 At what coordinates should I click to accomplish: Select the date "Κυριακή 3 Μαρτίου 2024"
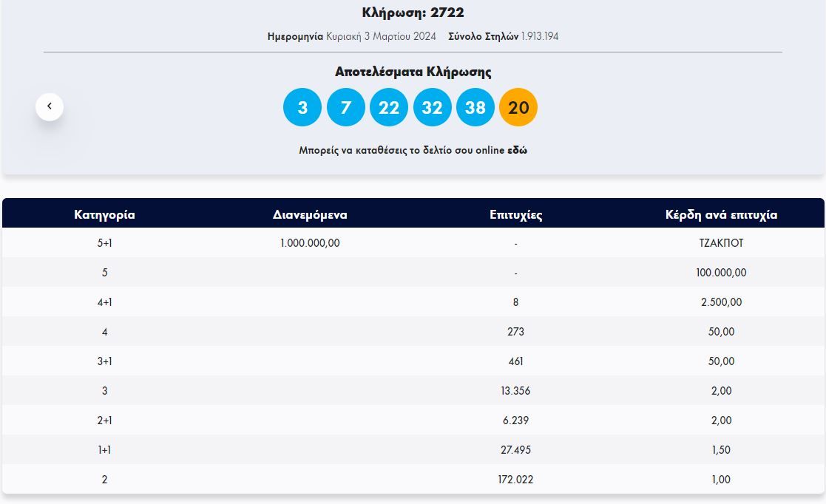tap(381, 36)
